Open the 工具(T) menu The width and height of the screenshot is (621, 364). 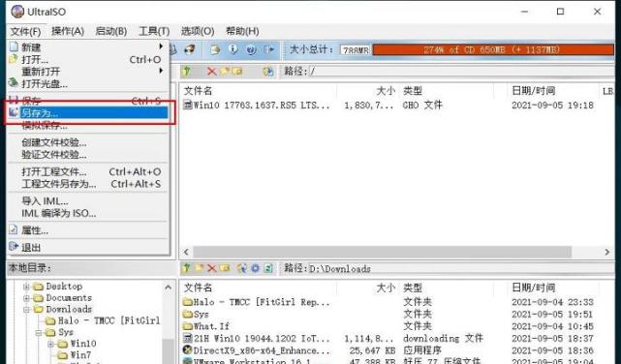tap(154, 31)
